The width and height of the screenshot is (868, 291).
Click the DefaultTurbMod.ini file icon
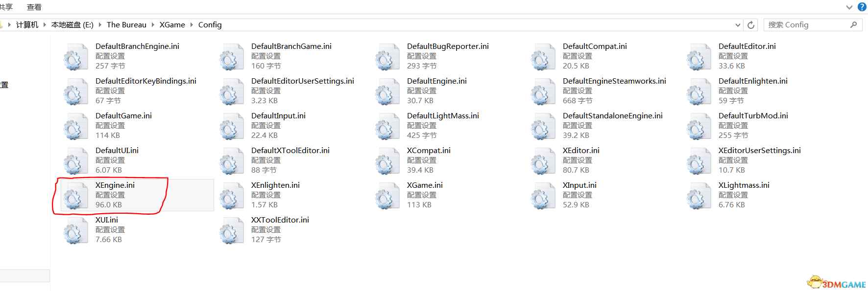tap(699, 126)
